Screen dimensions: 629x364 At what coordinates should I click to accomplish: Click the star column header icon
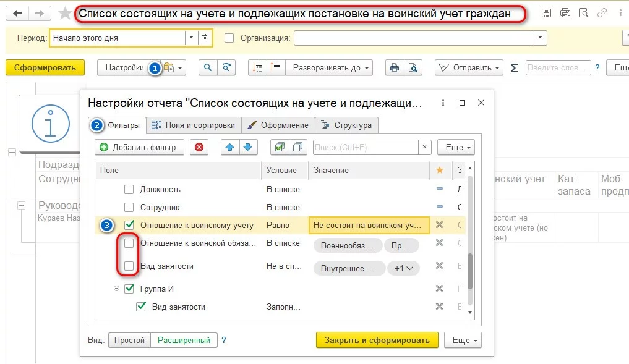coord(440,170)
